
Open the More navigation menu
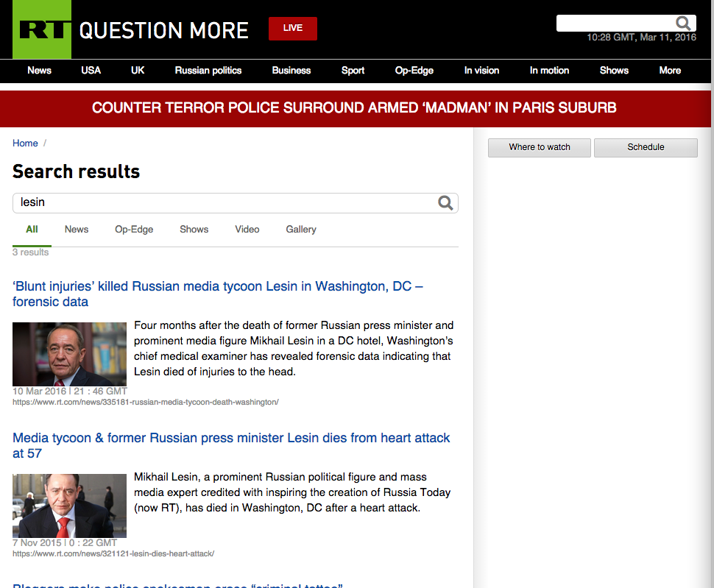(x=670, y=71)
